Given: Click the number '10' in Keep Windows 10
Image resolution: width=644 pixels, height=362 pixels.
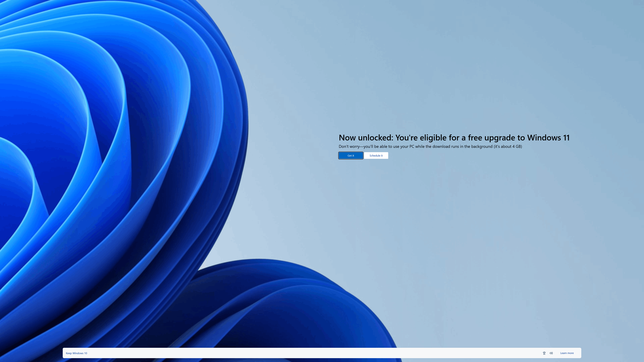Looking at the screenshot, I should [86, 353].
